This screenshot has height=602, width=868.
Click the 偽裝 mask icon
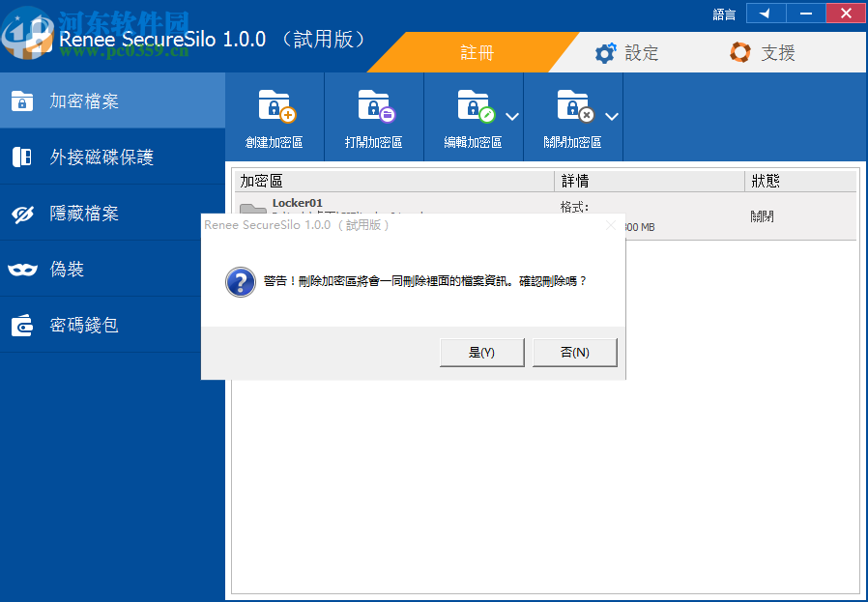(x=22, y=270)
